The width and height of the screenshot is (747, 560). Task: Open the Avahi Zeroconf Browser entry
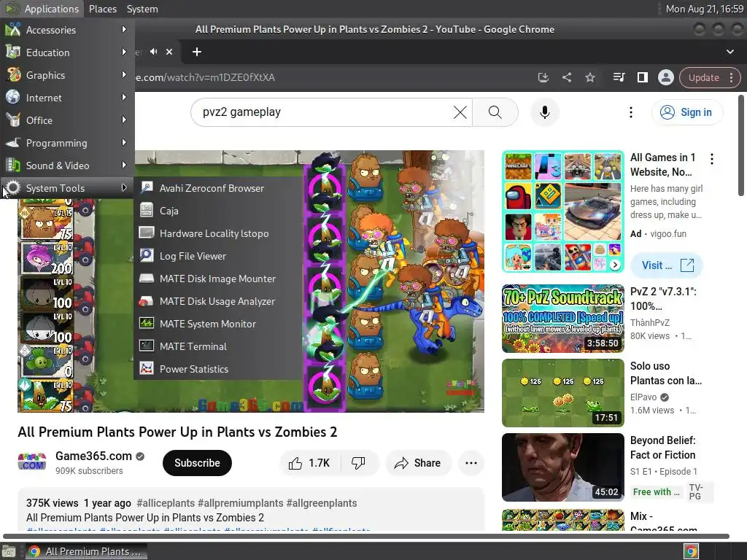tap(218, 188)
